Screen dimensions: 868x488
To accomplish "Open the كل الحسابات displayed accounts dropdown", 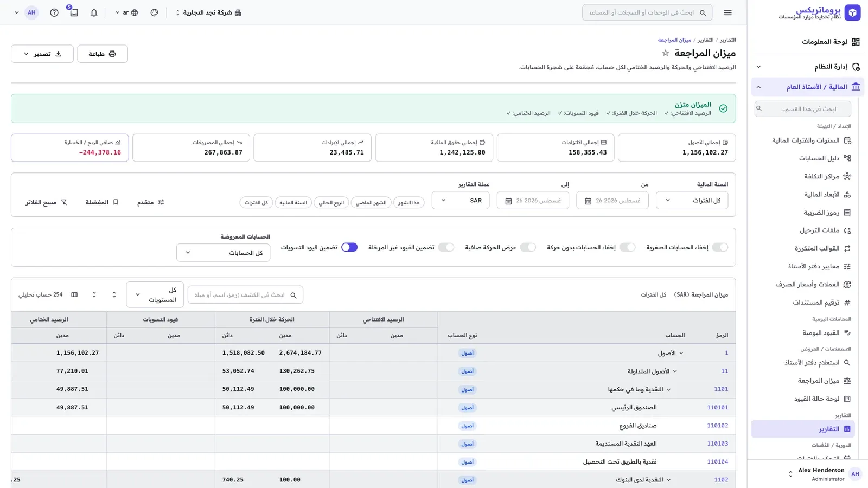I will pyautogui.click(x=223, y=253).
